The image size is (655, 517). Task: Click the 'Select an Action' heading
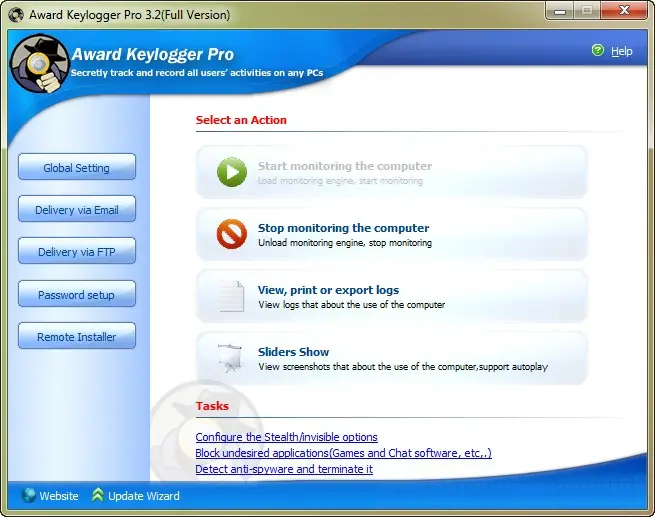(241, 120)
